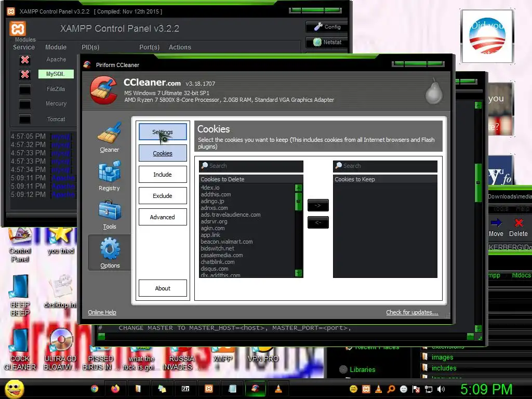The height and width of the screenshot is (399, 532).
Task: Toggle Mercury service checkbox in XAMPP
Action: (x=25, y=104)
